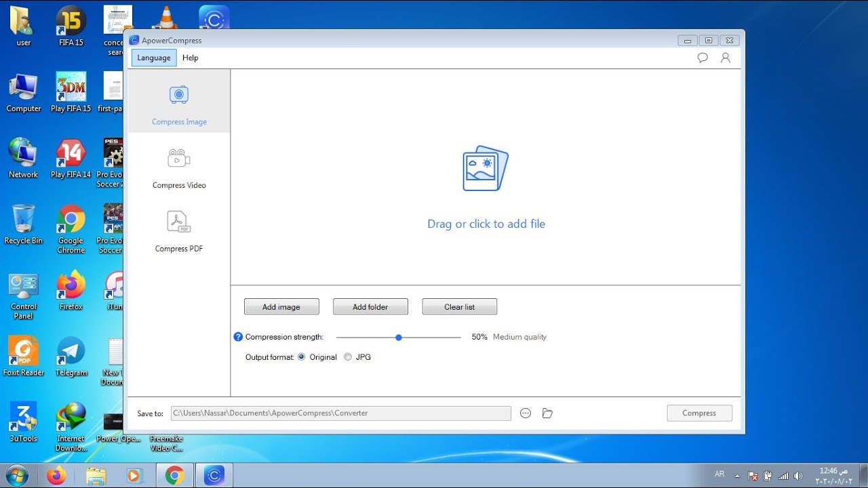868x488 pixels.
Task: Click the Drag or click to add file text
Action: pos(486,224)
